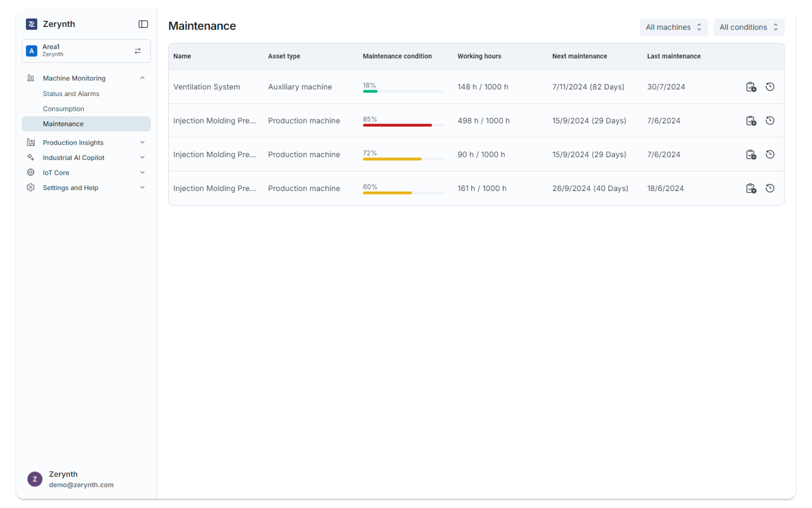Open history for the 161 h machine
This screenshot has height=508, width=812.
coord(770,188)
